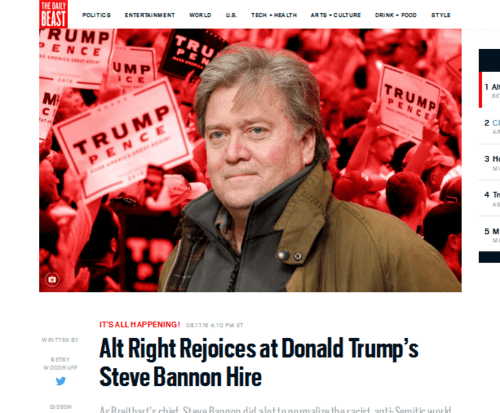Click The Daily Beast logo
The width and height of the screenshot is (500, 413).
(53, 14)
